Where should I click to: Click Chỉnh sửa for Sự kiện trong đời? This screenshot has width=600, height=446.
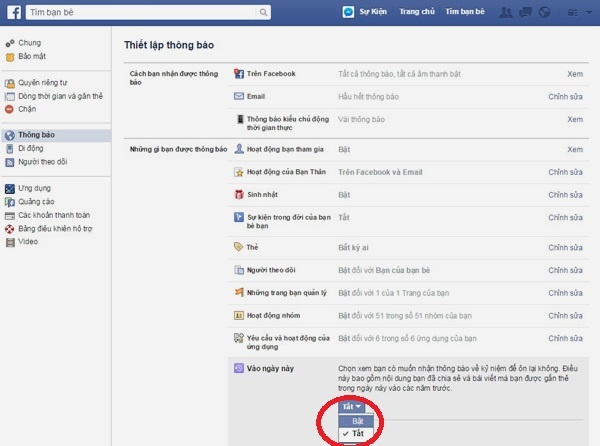pyautogui.click(x=565, y=217)
